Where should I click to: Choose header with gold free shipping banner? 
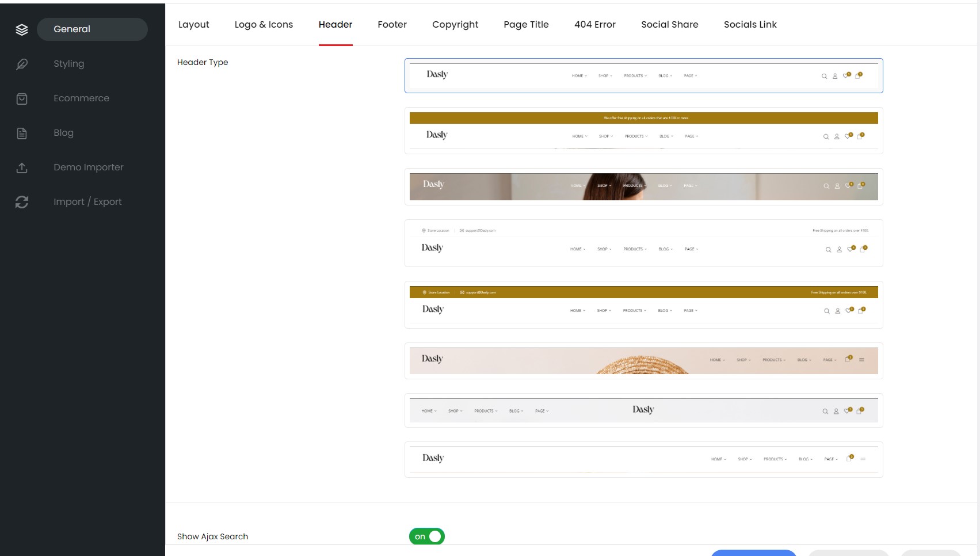644,131
